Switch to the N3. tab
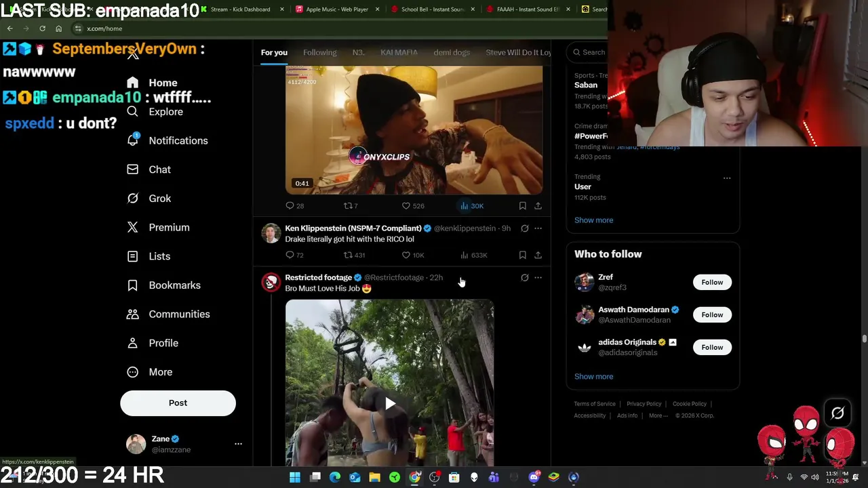868x488 pixels. point(358,52)
